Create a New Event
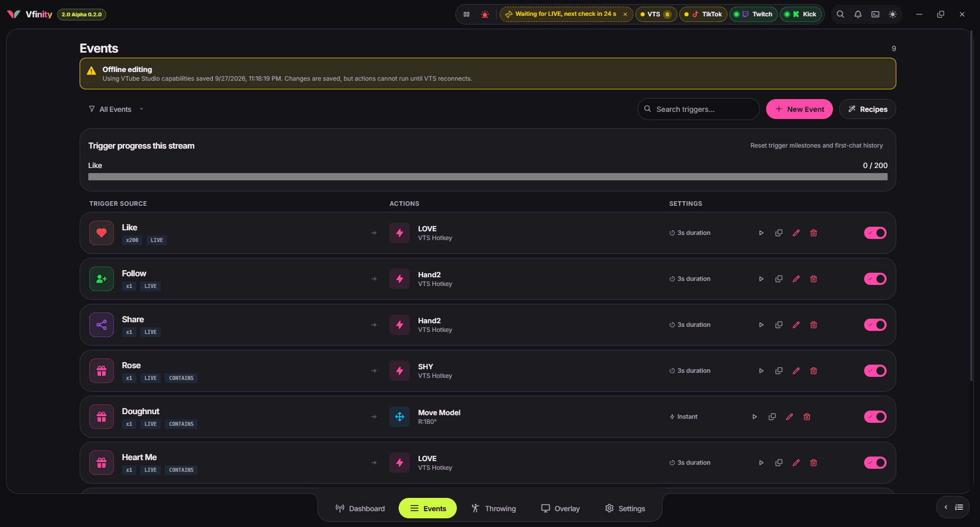The height and width of the screenshot is (527, 980). (799, 109)
